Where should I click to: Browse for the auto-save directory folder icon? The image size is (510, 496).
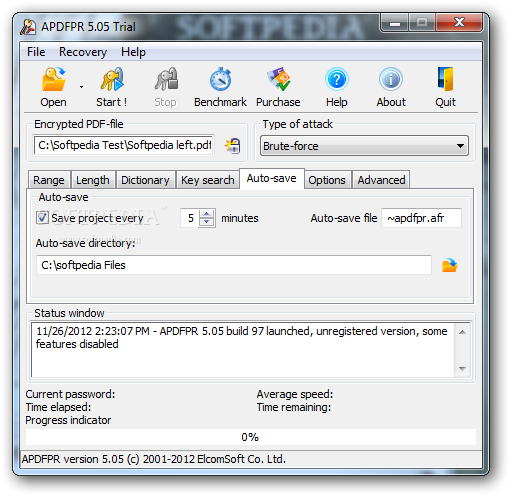(x=450, y=265)
